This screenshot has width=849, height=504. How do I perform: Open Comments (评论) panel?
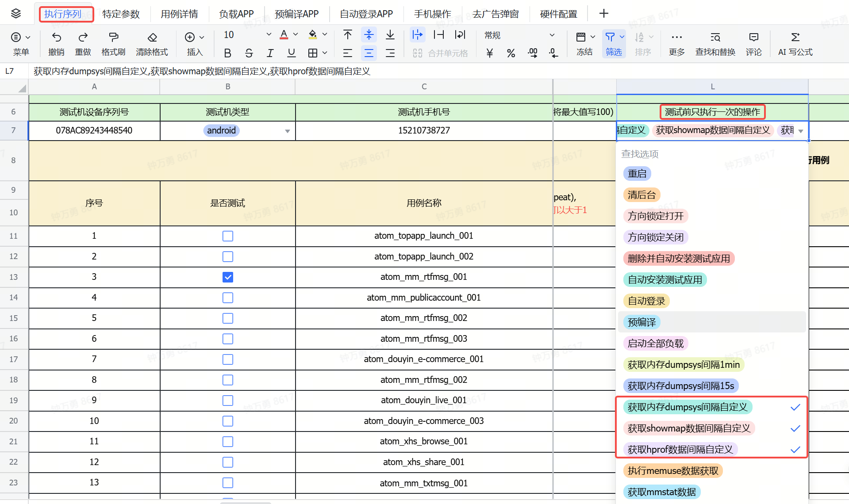tap(753, 43)
